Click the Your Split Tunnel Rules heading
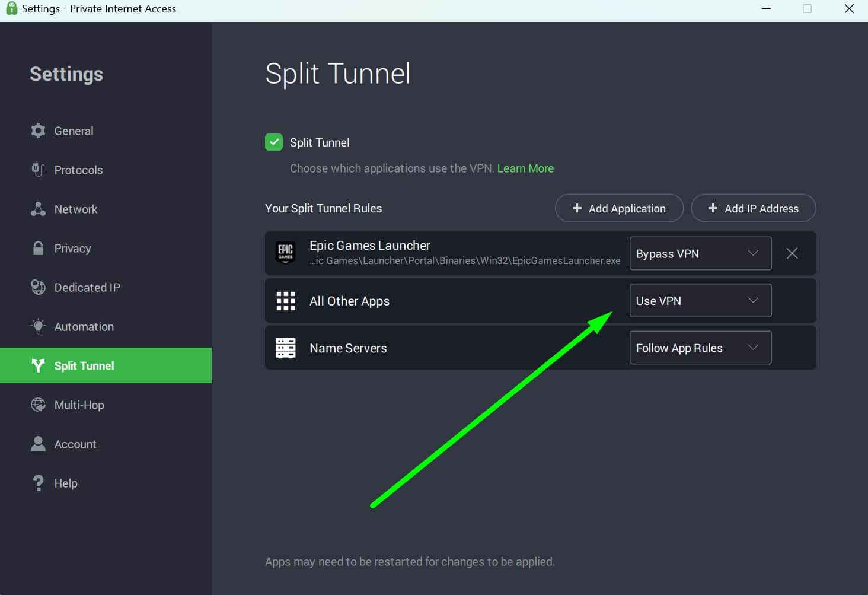Image resolution: width=868 pixels, height=595 pixels. click(323, 208)
